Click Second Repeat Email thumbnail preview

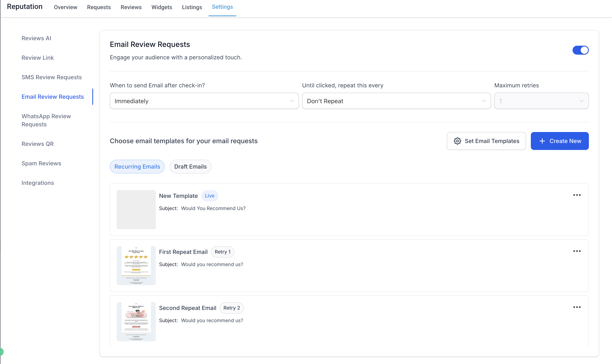tap(136, 321)
